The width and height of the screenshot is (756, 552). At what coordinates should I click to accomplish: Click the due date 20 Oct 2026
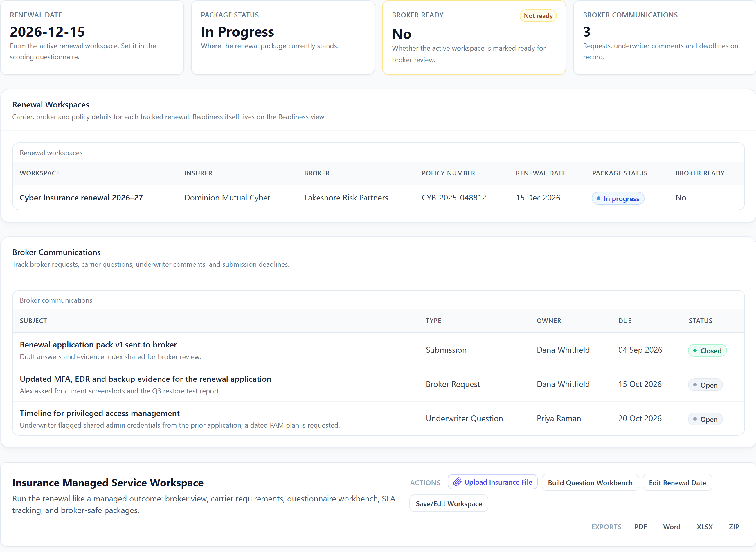coord(640,419)
